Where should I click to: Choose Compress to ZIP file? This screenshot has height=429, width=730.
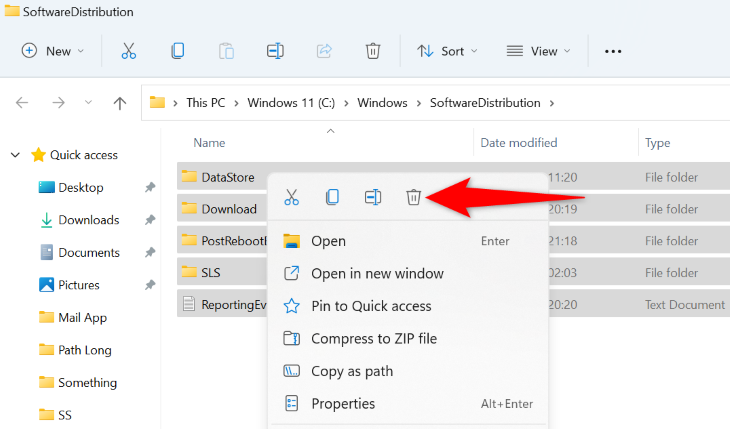[x=408, y=339]
